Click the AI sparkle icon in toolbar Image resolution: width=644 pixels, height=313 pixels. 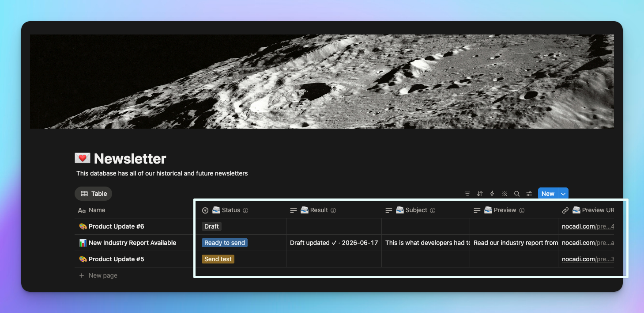click(505, 194)
